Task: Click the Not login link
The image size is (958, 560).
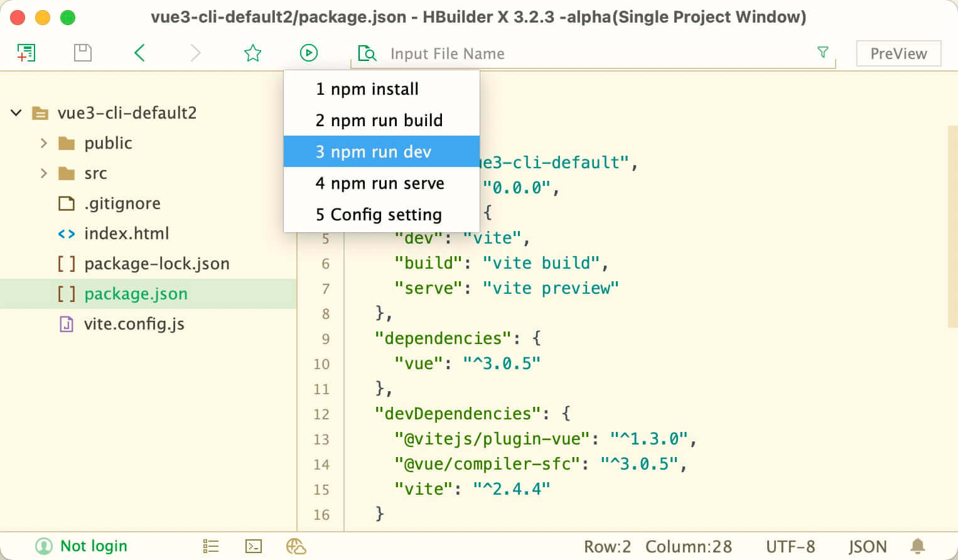Action: pos(94,546)
